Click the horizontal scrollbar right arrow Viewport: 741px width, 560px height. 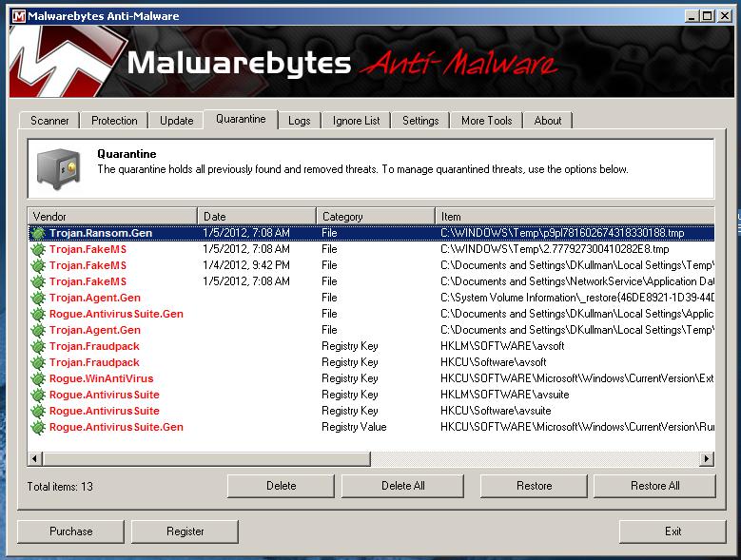pos(707,458)
